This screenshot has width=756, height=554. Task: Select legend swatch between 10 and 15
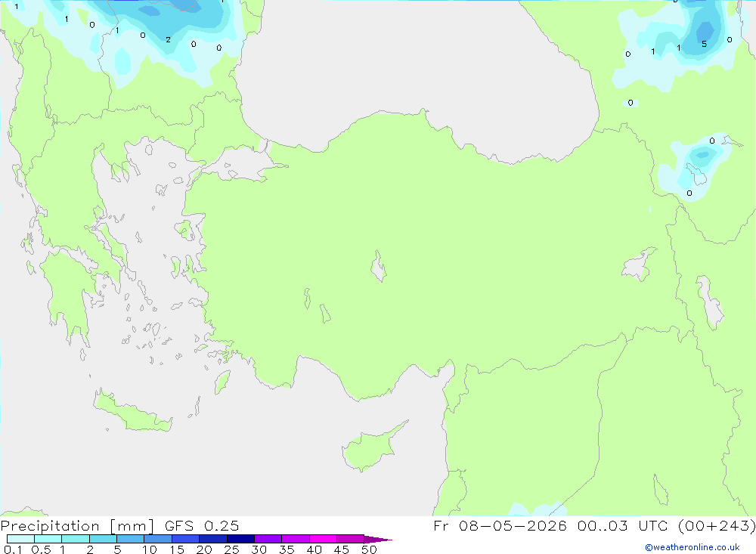(158, 539)
